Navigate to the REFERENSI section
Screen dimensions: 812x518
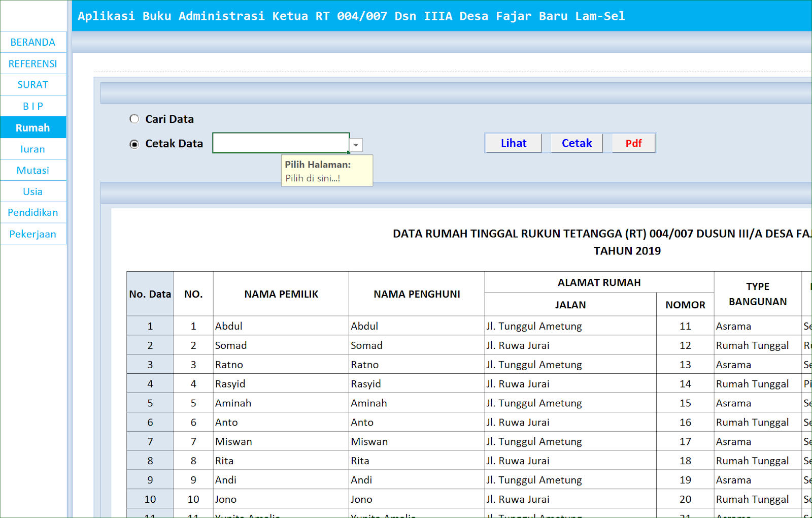(33, 63)
